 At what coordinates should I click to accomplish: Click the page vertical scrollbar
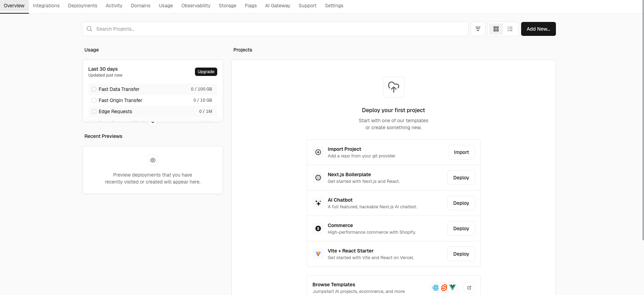pyautogui.click(x=643, y=120)
